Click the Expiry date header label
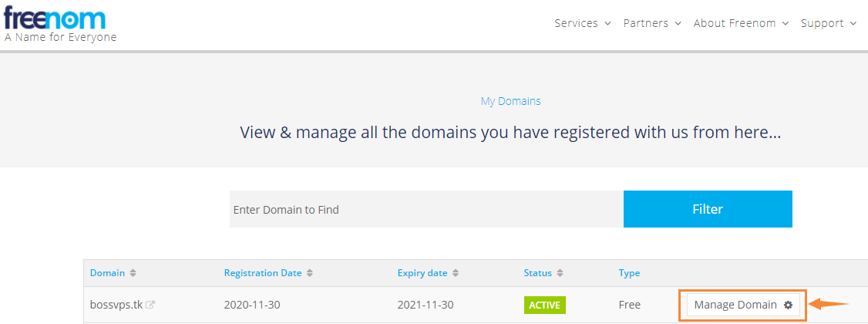This screenshot has height=324, width=868. [x=422, y=273]
